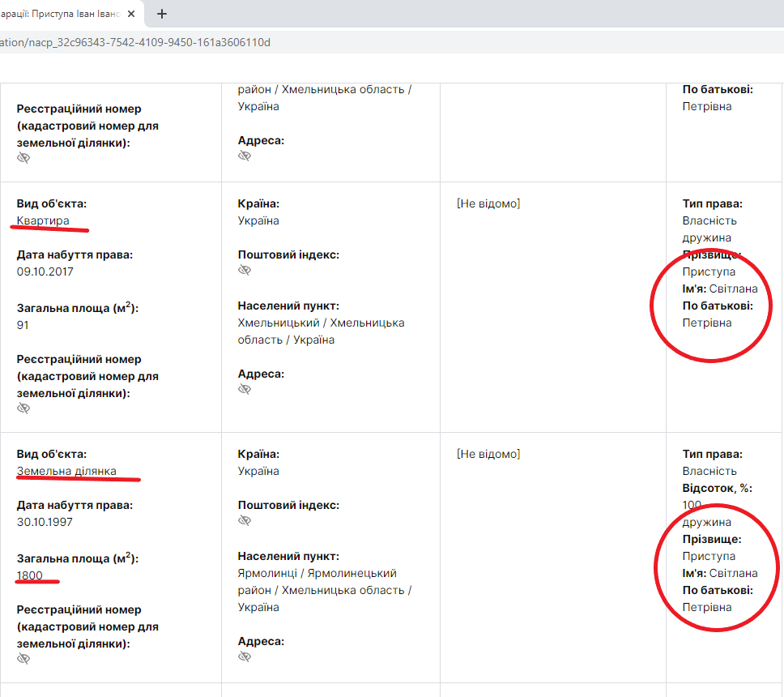Click hidden-address icon below Петрівна top row

coord(245,156)
